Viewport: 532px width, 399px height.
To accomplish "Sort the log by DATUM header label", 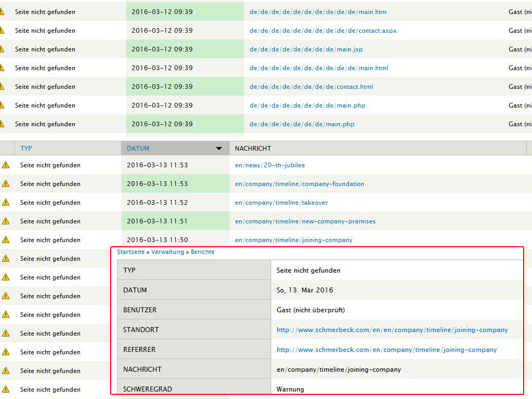I will tap(138, 148).
